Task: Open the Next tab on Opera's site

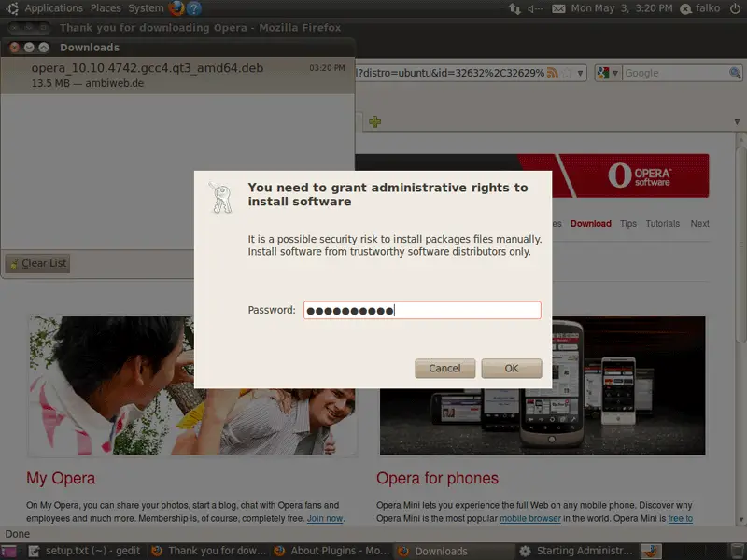Action: click(x=699, y=224)
